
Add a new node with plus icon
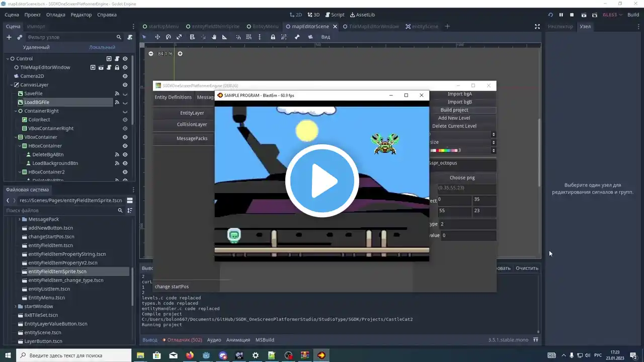9,37
